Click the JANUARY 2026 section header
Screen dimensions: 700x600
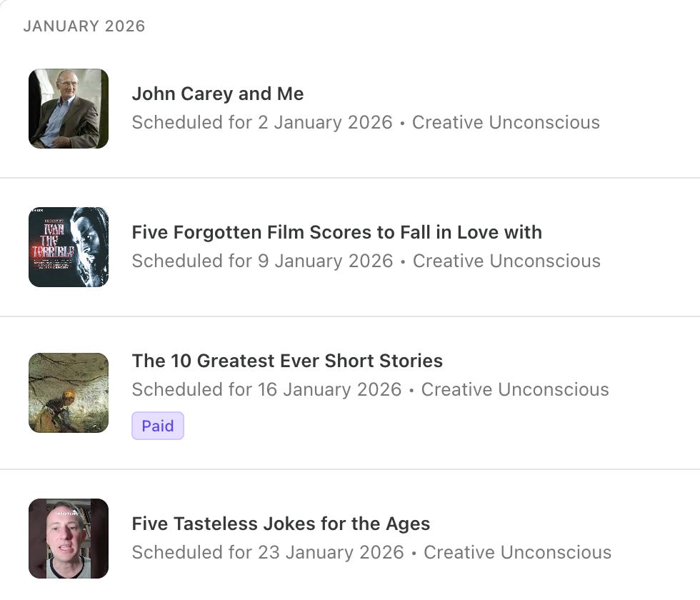point(84,26)
